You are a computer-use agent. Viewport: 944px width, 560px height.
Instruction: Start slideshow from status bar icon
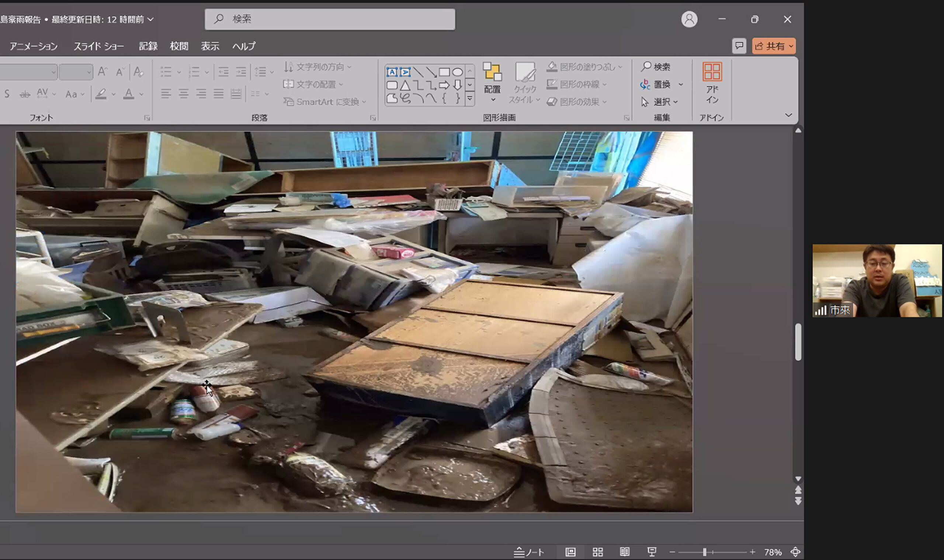(652, 552)
